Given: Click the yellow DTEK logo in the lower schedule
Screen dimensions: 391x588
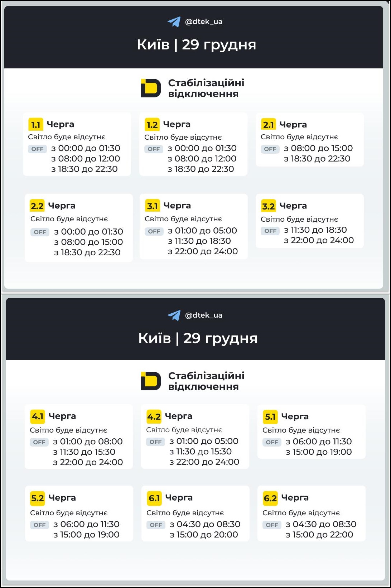Looking at the screenshot, I should 151,381.
